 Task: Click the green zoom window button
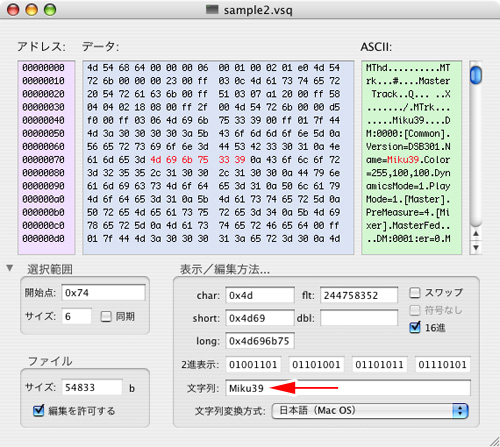coord(50,10)
